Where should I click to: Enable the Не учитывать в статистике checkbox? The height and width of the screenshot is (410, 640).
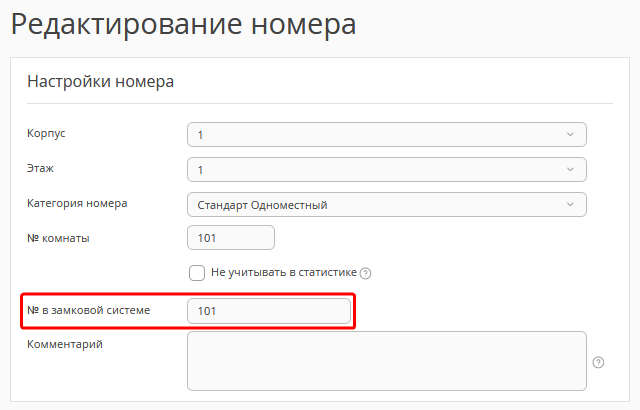click(x=197, y=272)
